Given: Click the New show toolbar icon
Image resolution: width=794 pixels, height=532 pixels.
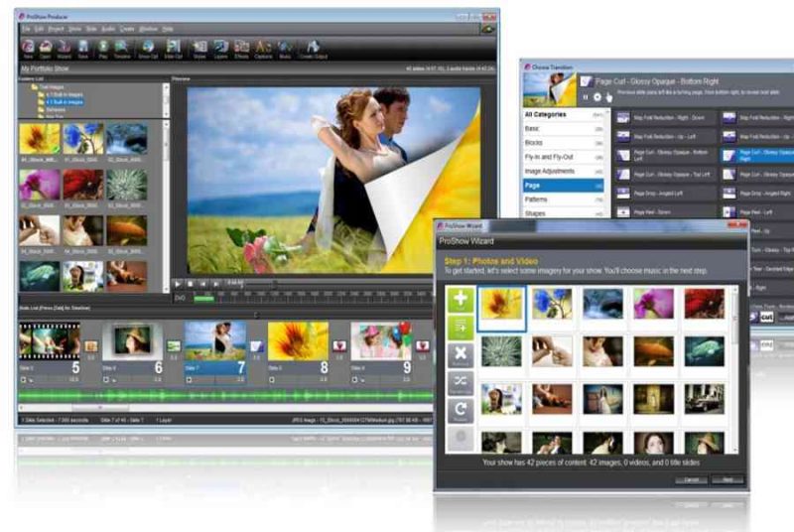Looking at the screenshot, I should [x=29, y=48].
